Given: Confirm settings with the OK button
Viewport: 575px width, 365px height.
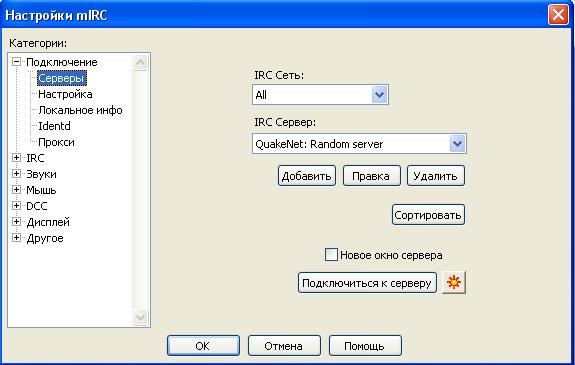Looking at the screenshot, I should point(203,346).
